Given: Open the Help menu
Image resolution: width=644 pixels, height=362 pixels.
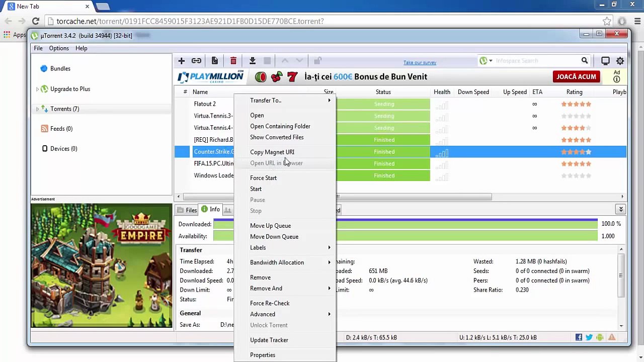Looking at the screenshot, I should click(82, 48).
